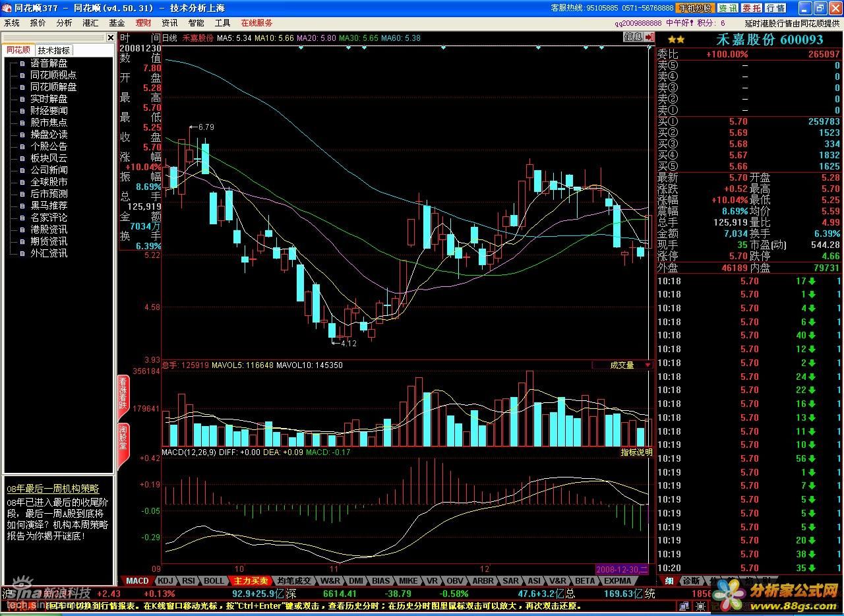Switch to the MACD indicator tab
Image resolution: width=844 pixels, height=616 pixels.
(137, 581)
